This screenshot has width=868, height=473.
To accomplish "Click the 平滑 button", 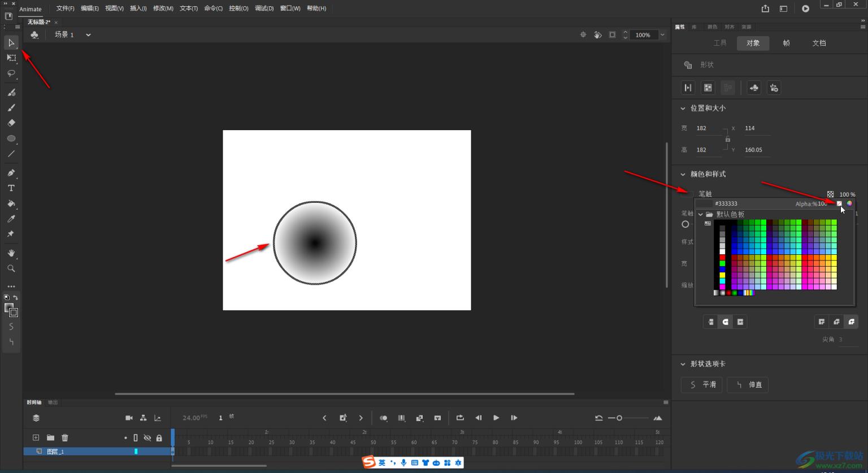I will pyautogui.click(x=701, y=385).
